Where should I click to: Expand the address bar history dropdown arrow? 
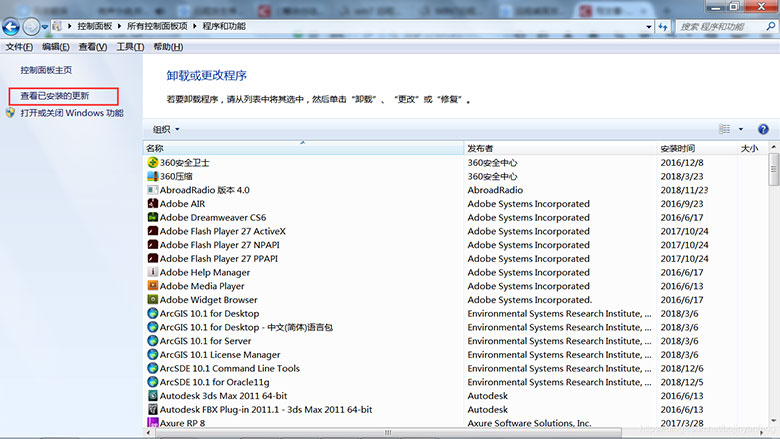(x=649, y=27)
